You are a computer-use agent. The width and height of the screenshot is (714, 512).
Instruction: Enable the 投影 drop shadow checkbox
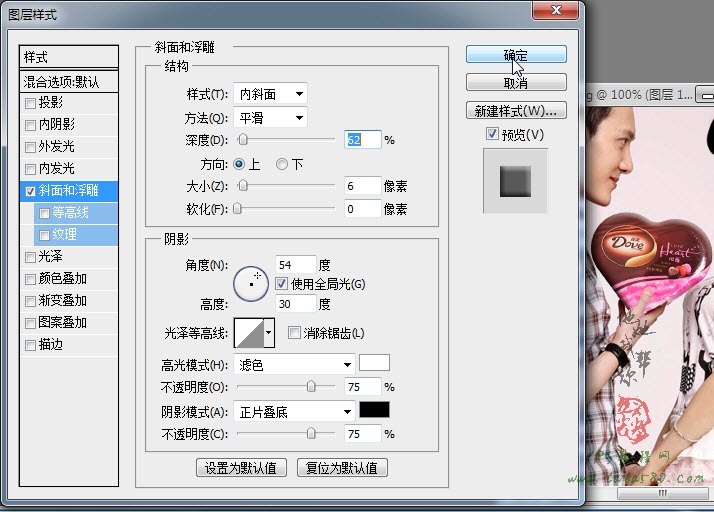(x=31, y=103)
